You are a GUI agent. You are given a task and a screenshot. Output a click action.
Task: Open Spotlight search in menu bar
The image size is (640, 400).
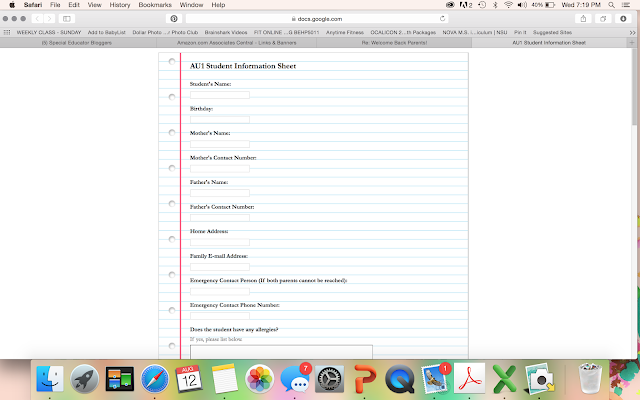click(x=611, y=5)
